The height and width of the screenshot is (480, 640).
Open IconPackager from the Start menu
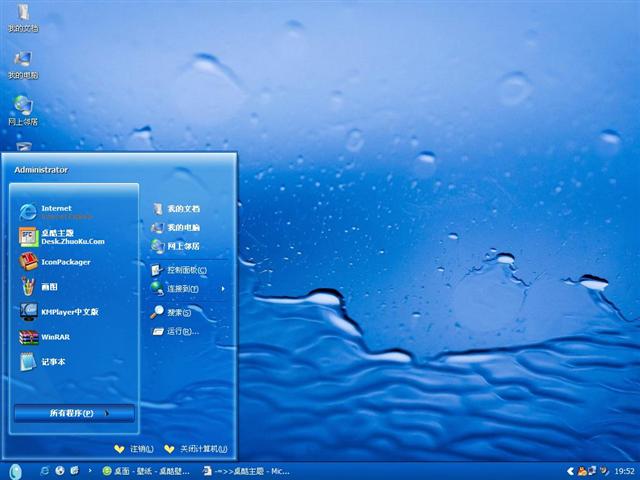click(x=55, y=262)
